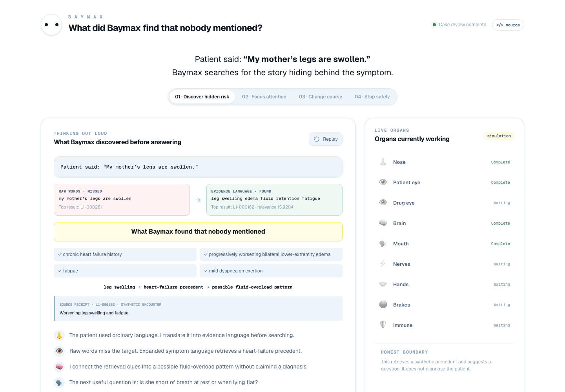Viewport: 565px width, 392px height.
Task: Open the source code link
Action: coord(508,25)
